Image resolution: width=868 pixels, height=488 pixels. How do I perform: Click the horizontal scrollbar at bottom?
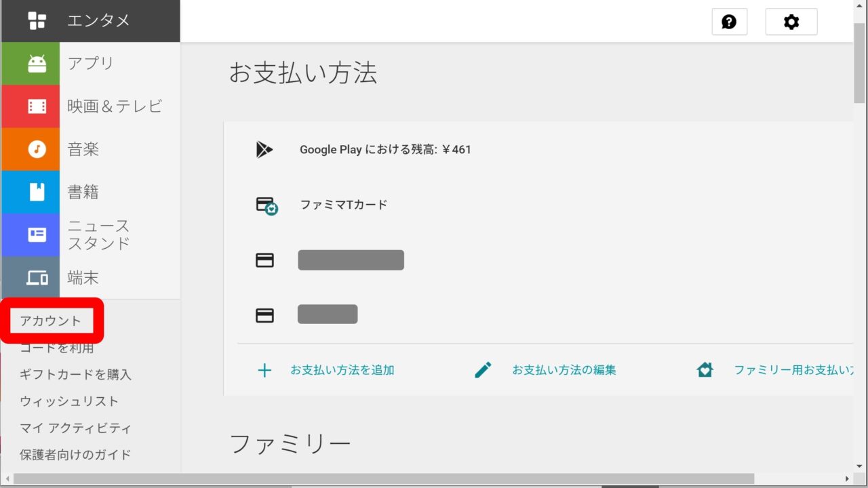(x=383, y=479)
